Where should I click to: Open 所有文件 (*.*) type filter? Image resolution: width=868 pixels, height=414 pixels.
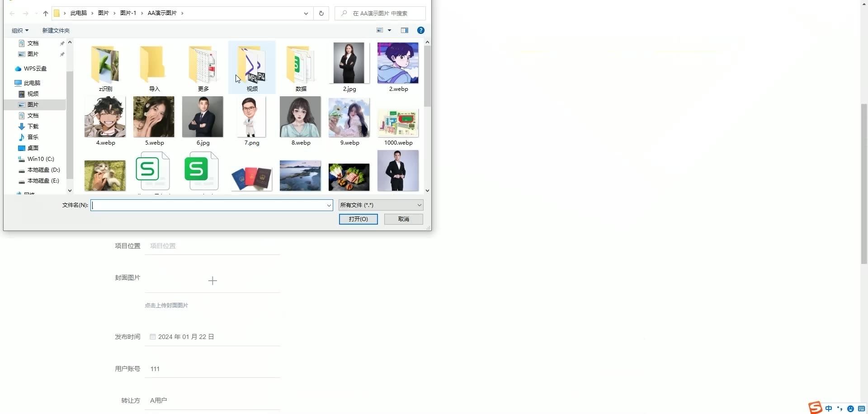(381, 205)
